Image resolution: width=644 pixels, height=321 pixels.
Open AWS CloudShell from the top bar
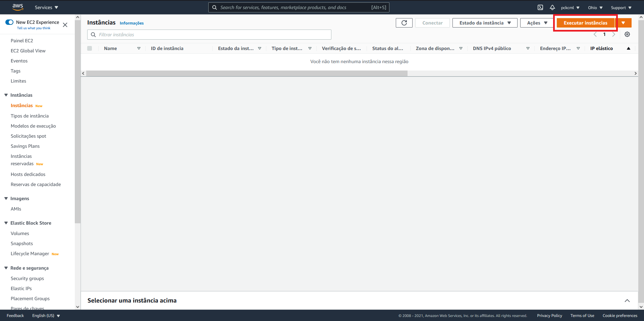coord(540,7)
